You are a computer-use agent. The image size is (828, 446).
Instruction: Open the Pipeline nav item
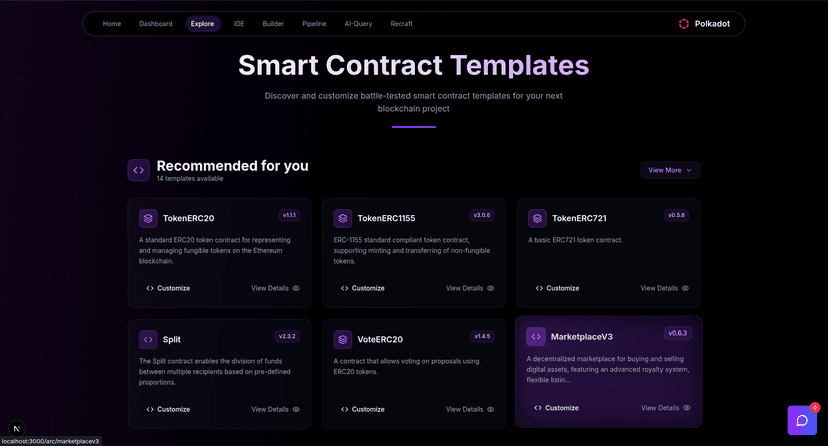coord(314,24)
